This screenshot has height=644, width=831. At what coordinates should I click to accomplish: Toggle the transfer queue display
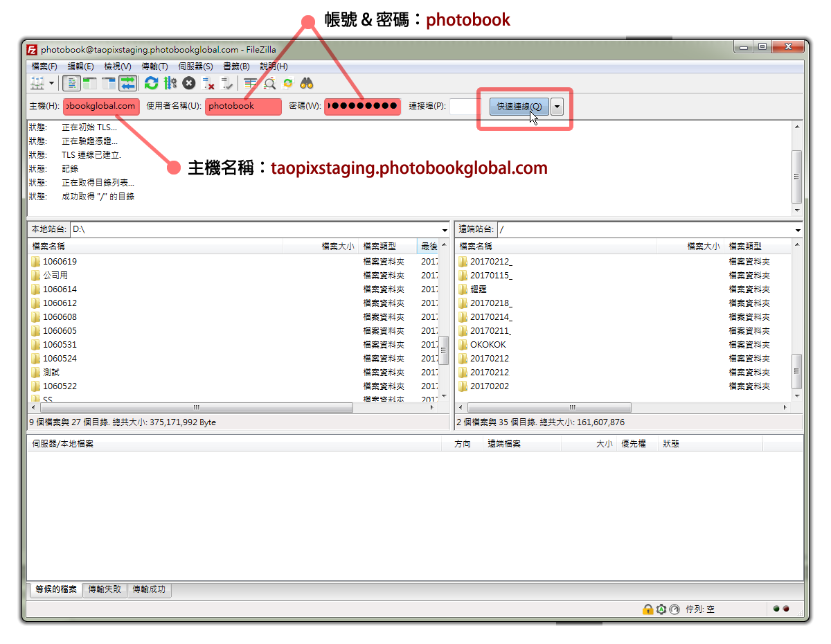tap(127, 84)
